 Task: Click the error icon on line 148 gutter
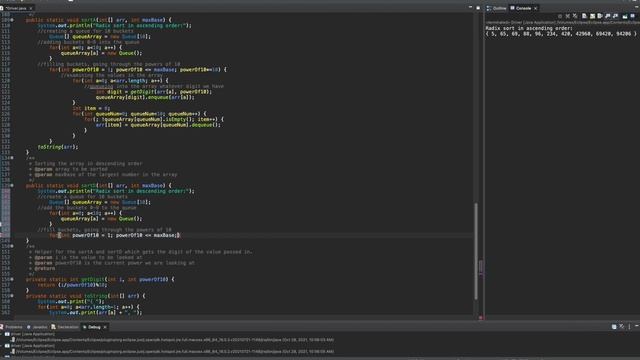[x=2, y=235]
